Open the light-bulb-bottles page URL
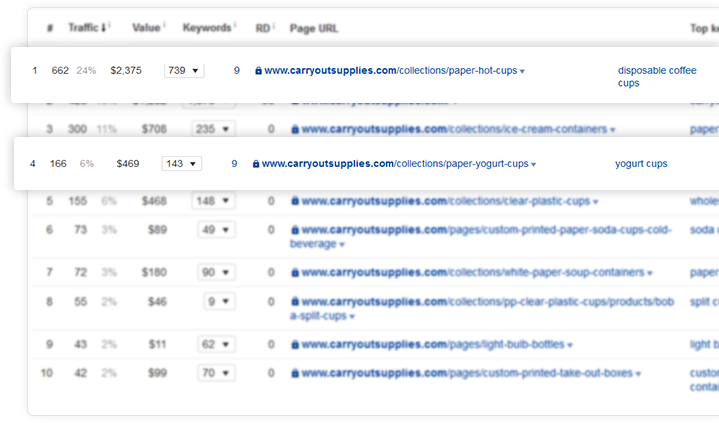The height and width of the screenshot is (423, 719). [x=433, y=345]
